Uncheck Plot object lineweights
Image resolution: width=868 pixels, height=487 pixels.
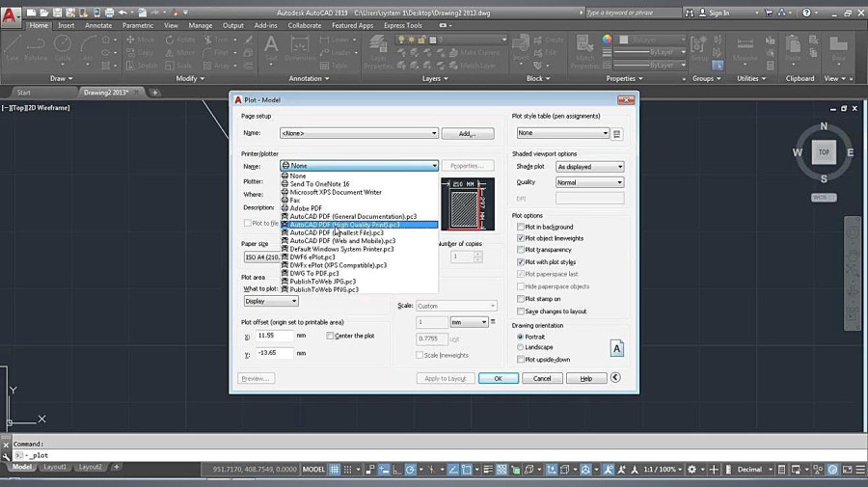point(521,238)
